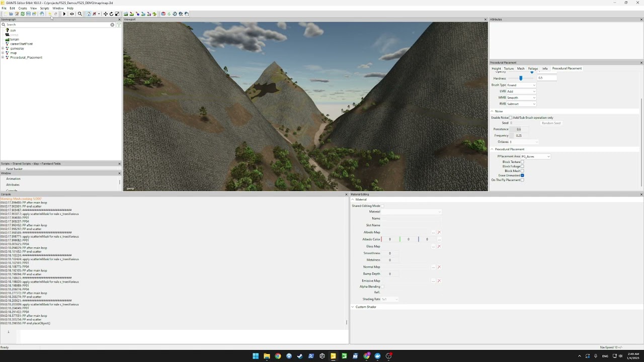Open the RMB Subtract dropdown
The width and height of the screenshot is (644, 362).
pyautogui.click(x=521, y=104)
